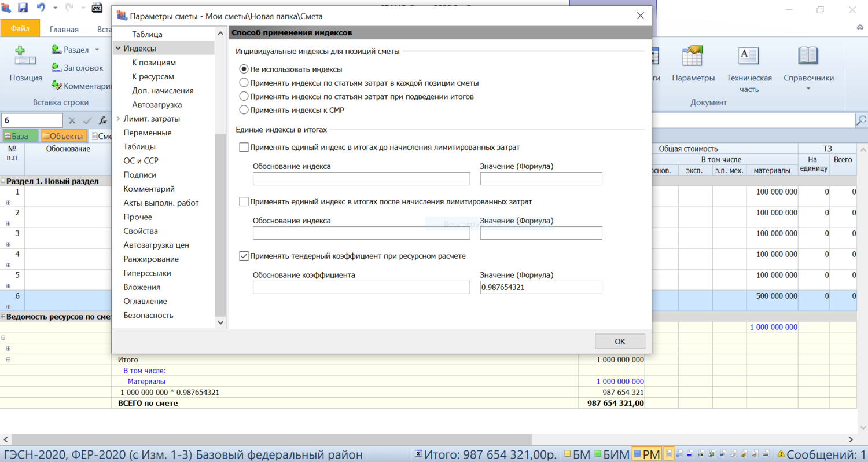Enable single index after limited costs
Viewport: 868px width, 462px height.
[244, 201]
